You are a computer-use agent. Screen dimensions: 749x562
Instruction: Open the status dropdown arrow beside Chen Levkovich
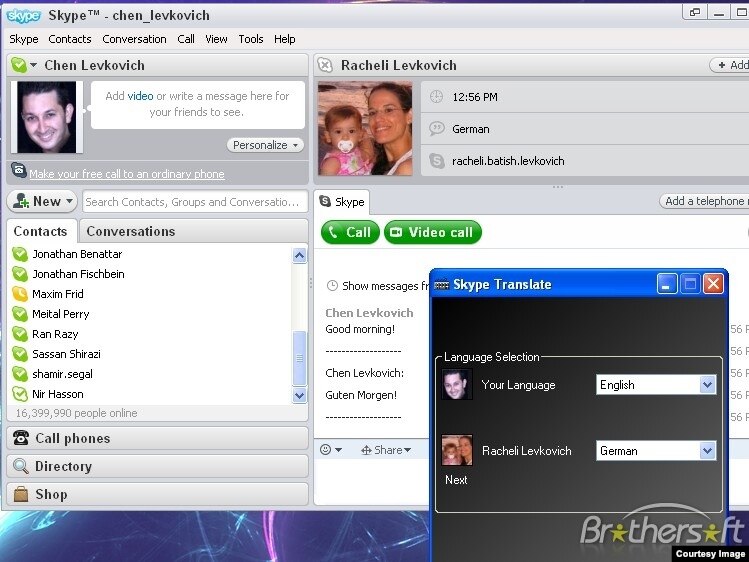[x=33, y=64]
